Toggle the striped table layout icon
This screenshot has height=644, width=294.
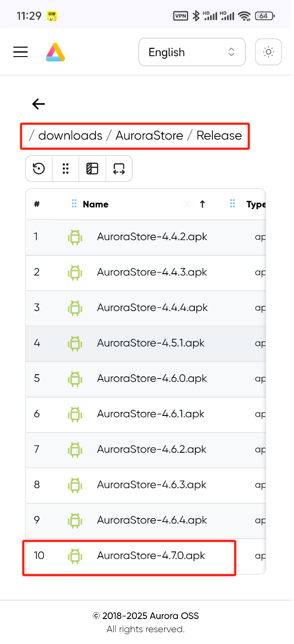(x=92, y=168)
